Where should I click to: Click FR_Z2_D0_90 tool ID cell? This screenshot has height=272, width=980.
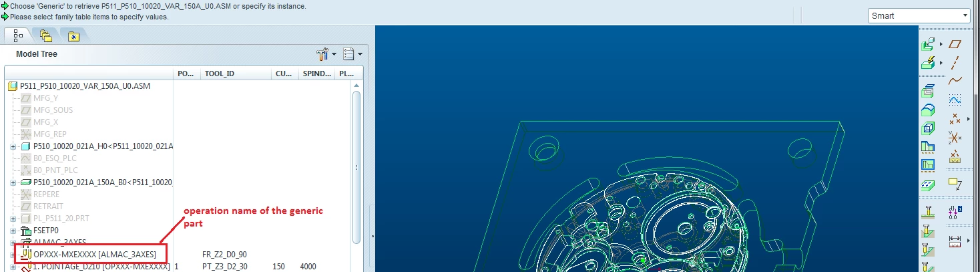pos(224,255)
